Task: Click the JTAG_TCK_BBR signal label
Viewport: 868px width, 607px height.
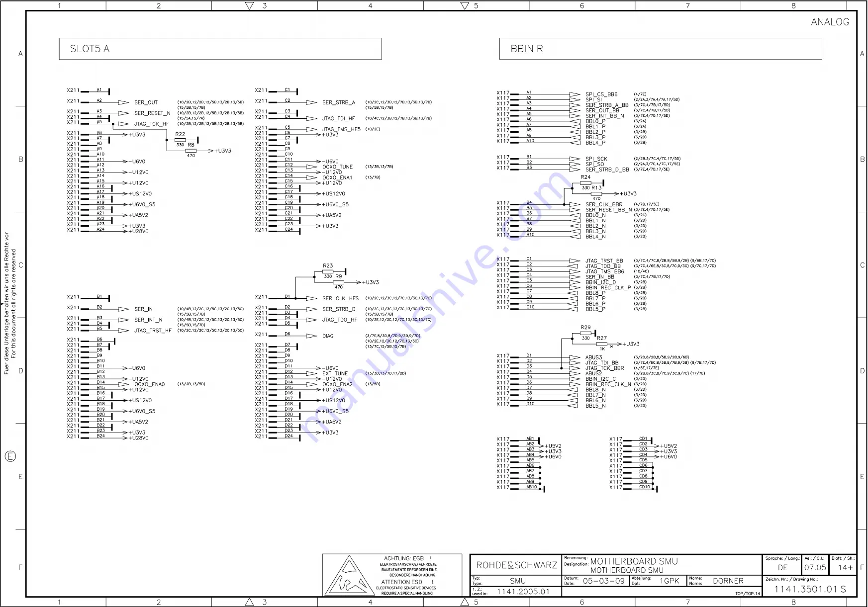Action: point(604,368)
